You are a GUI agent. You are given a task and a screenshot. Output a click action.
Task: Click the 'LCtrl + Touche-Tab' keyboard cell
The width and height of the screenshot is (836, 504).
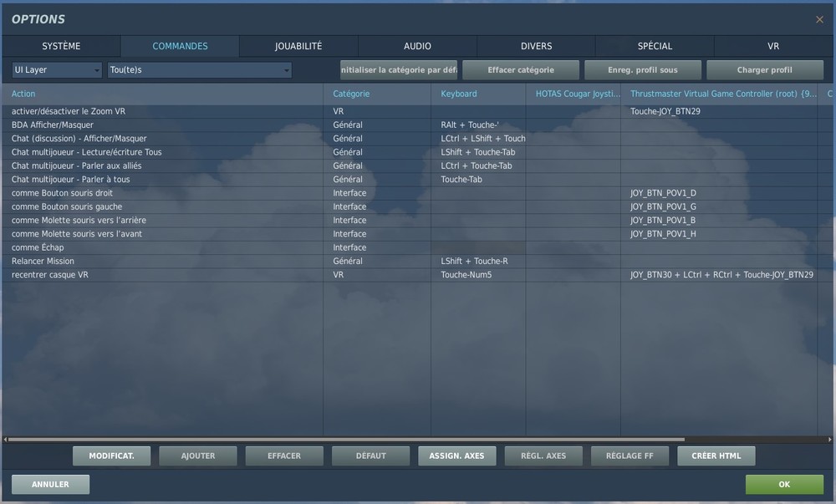(x=478, y=165)
